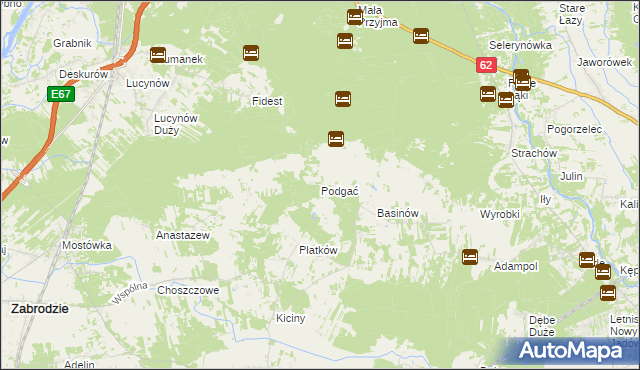Click the Podgać village label
The image size is (640, 370).
pyautogui.click(x=340, y=191)
